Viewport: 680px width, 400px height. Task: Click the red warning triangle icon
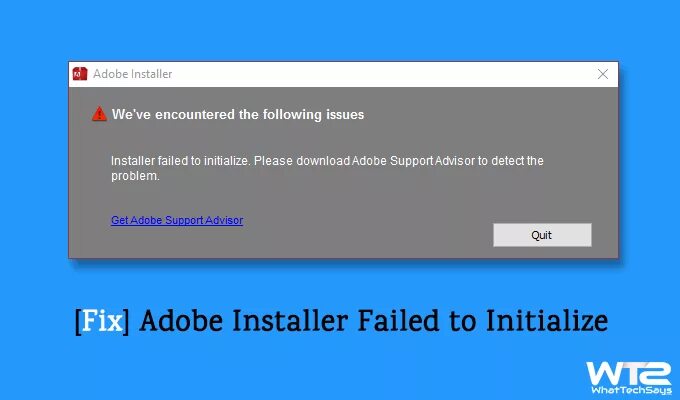pos(98,114)
